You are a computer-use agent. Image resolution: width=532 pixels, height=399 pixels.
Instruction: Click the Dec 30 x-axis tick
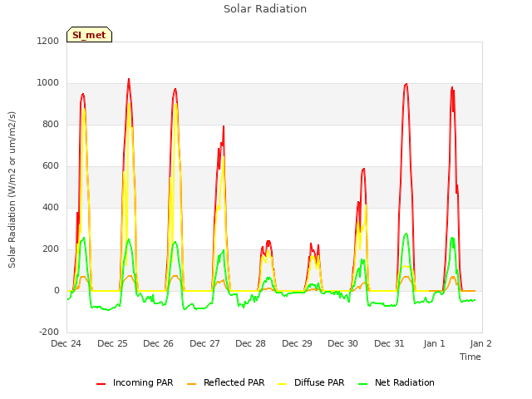pos(342,343)
